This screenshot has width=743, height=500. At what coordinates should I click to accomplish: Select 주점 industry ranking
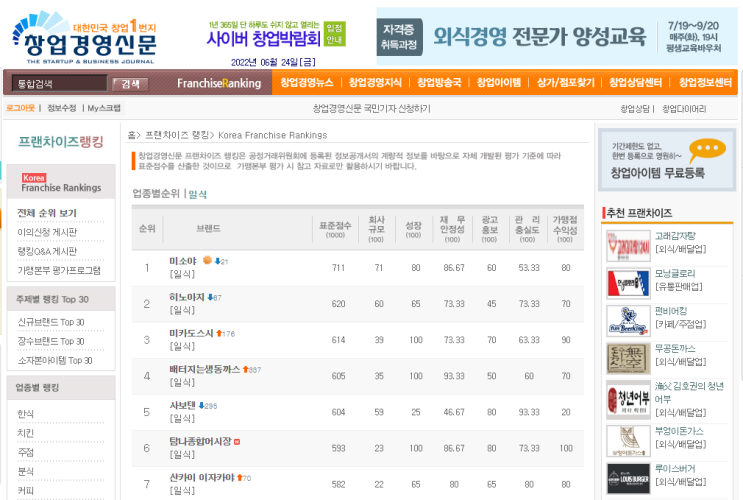[26, 453]
